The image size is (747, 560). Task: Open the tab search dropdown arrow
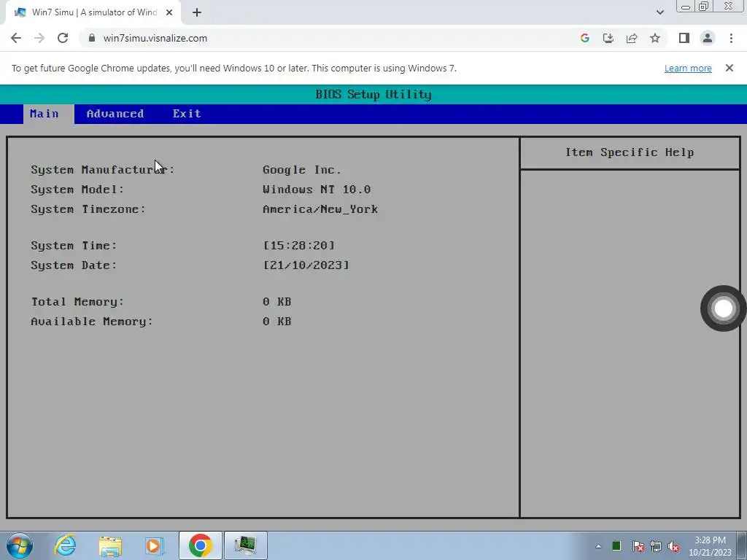659,12
